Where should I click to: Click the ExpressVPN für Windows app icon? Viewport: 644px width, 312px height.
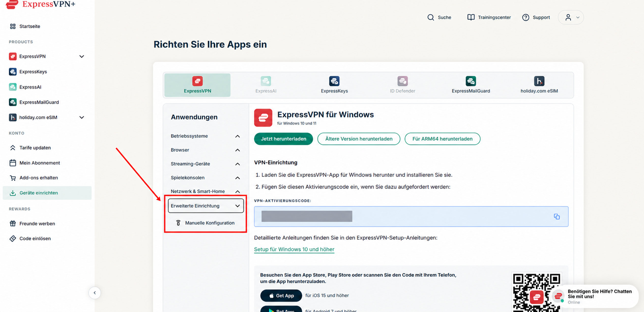(x=263, y=118)
